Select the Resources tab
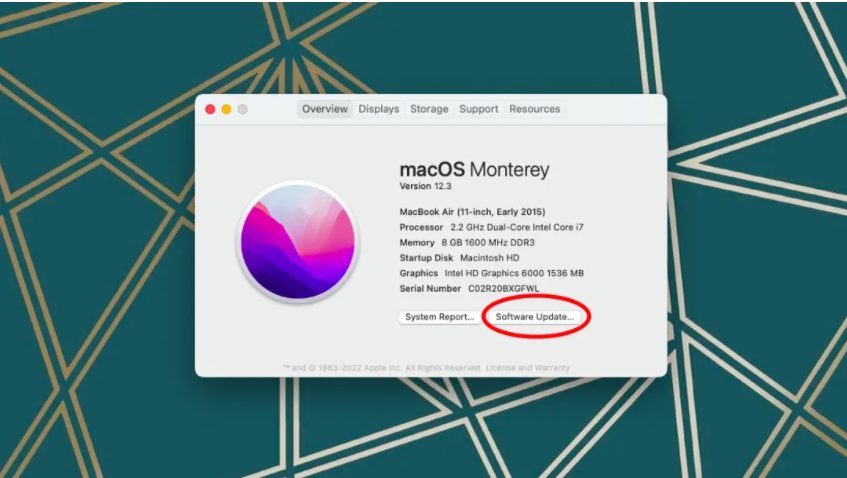Image resolution: width=847 pixels, height=478 pixels. [534, 109]
